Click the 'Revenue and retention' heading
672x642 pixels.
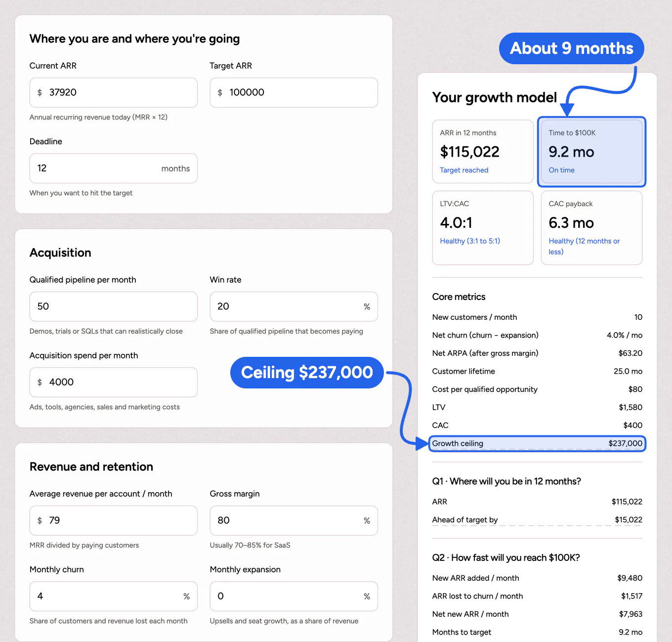[x=91, y=467]
